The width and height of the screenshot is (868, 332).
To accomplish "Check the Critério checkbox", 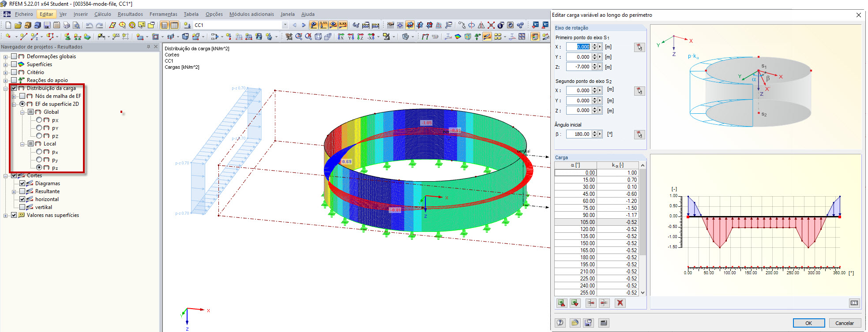I will 14,72.
